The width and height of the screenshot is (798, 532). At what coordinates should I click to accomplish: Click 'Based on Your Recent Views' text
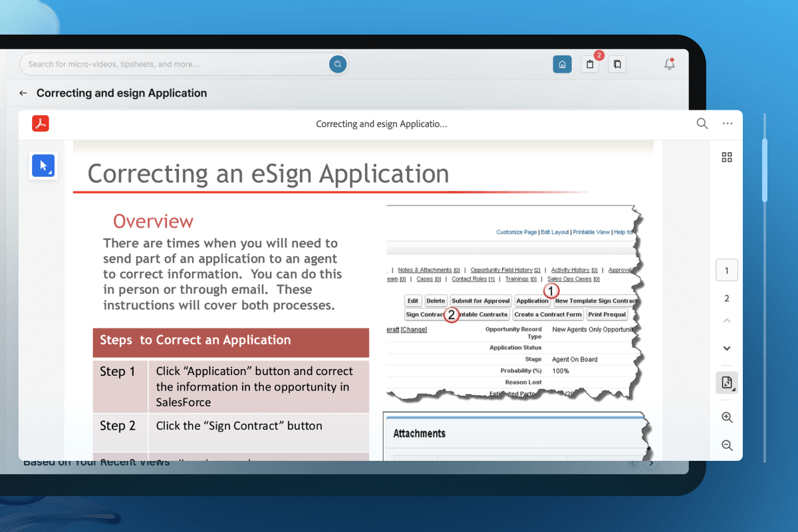click(96, 462)
